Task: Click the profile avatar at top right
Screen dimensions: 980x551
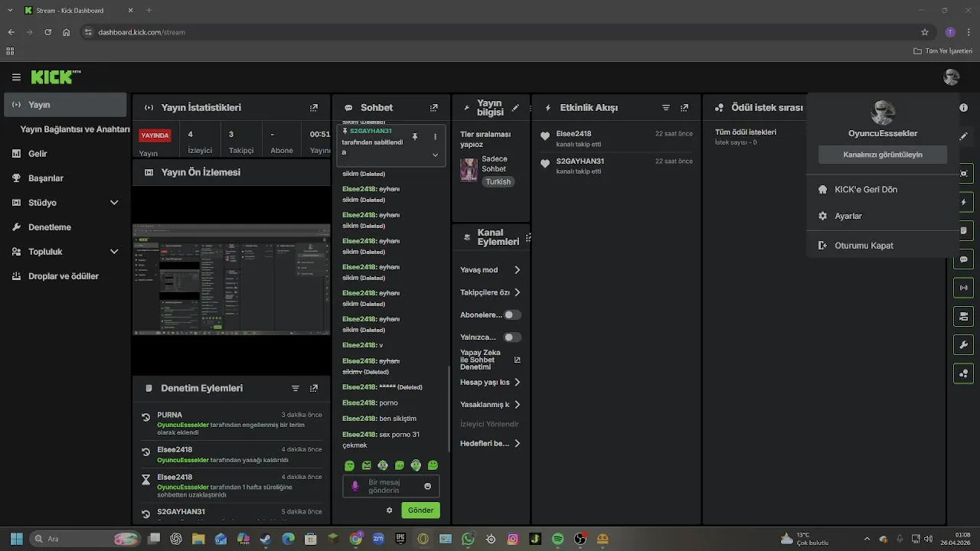Action: (x=952, y=77)
